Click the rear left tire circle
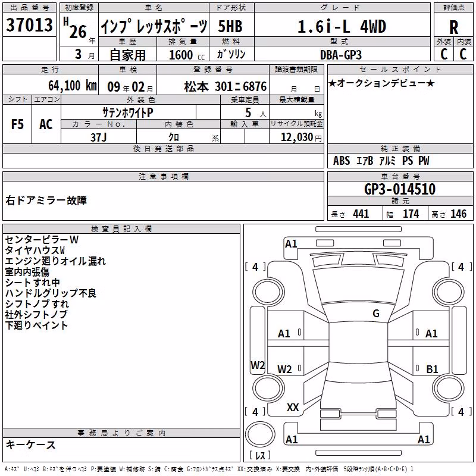 coord(268,389)
